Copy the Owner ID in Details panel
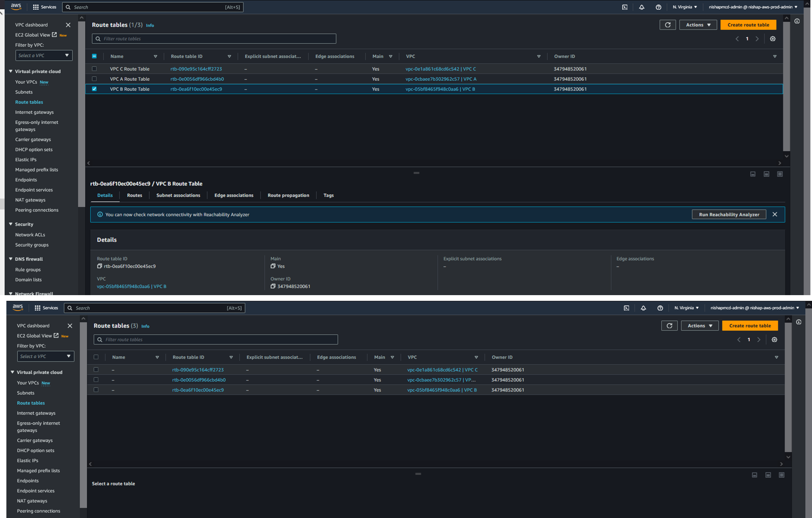 coord(273,286)
